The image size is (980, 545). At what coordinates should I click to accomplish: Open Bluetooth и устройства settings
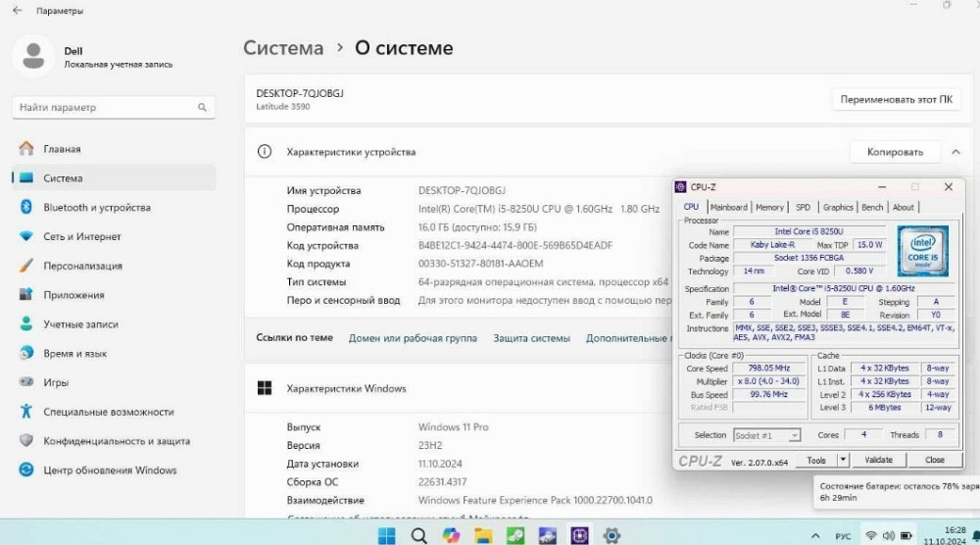pyautogui.click(x=114, y=207)
